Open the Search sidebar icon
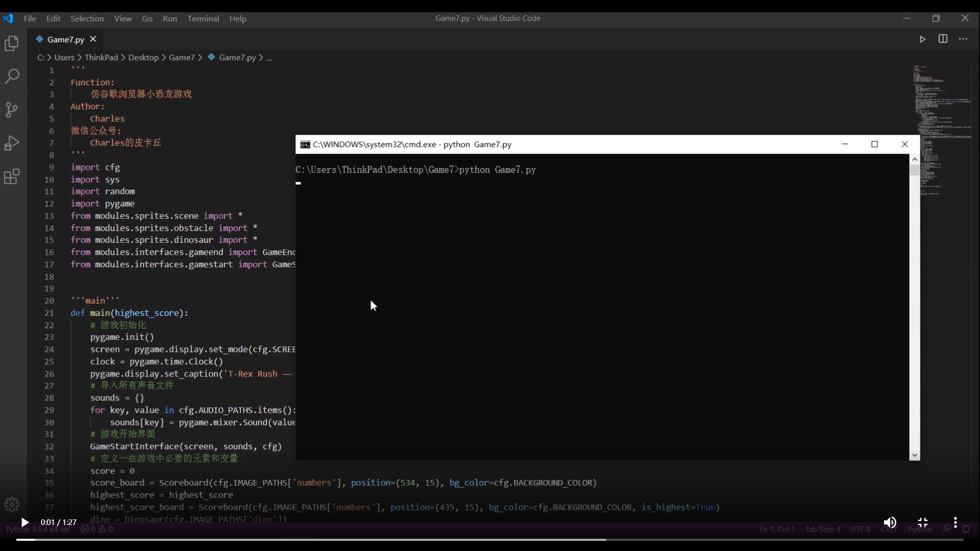The image size is (980, 551). pyautogui.click(x=12, y=77)
